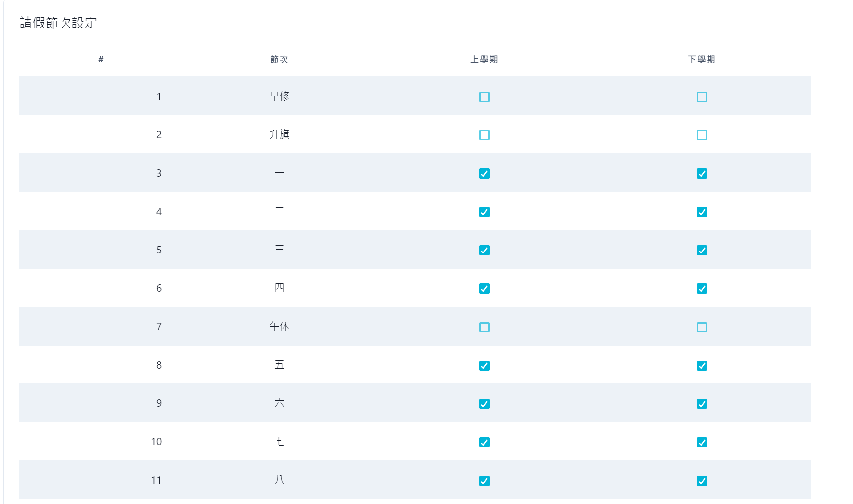
Task: Click period name 八 cell
Action: [x=280, y=480]
